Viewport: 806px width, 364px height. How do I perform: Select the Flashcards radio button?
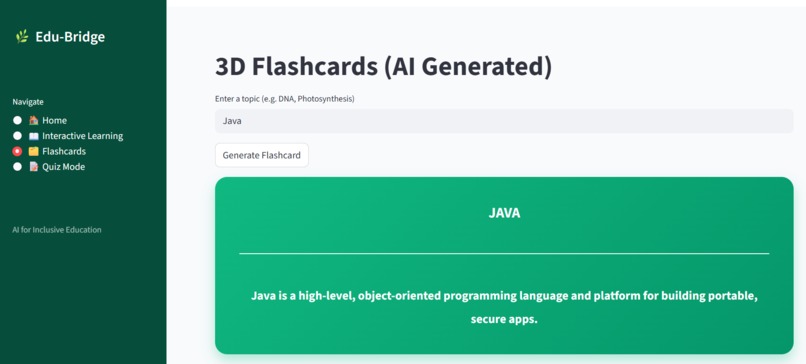pyautogui.click(x=17, y=152)
